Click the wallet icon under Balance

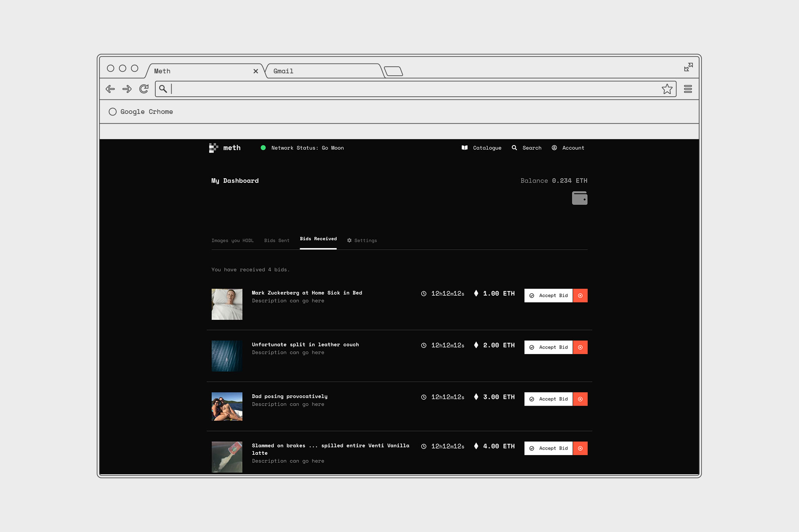pos(579,198)
